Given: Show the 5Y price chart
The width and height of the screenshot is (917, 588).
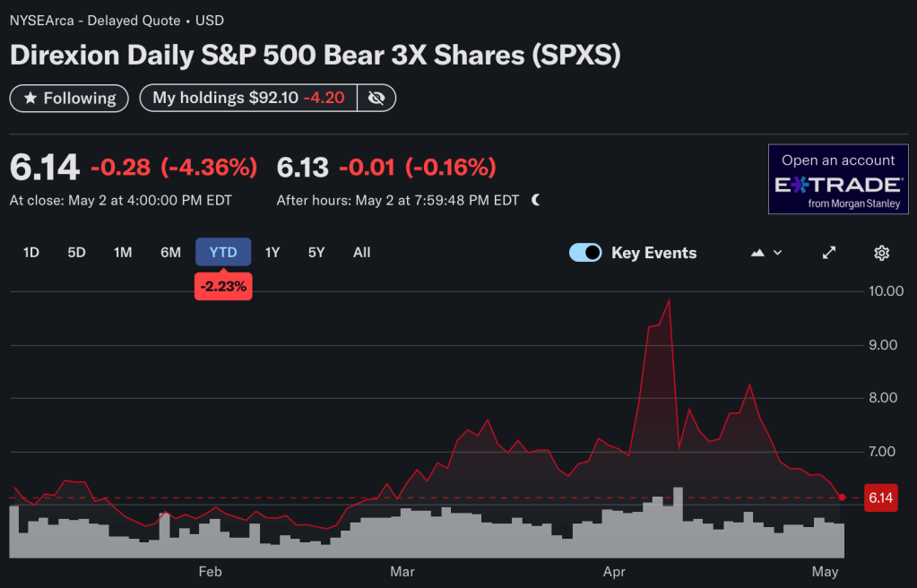Looking at the screenshot, I should coord(316,253).
